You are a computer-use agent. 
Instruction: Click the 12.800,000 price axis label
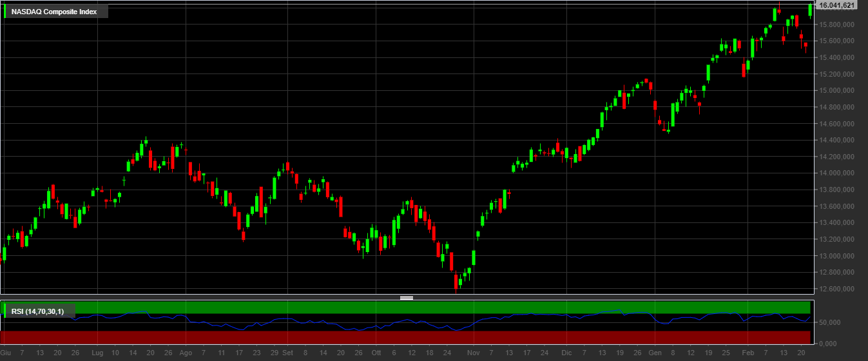click(836, 273)
